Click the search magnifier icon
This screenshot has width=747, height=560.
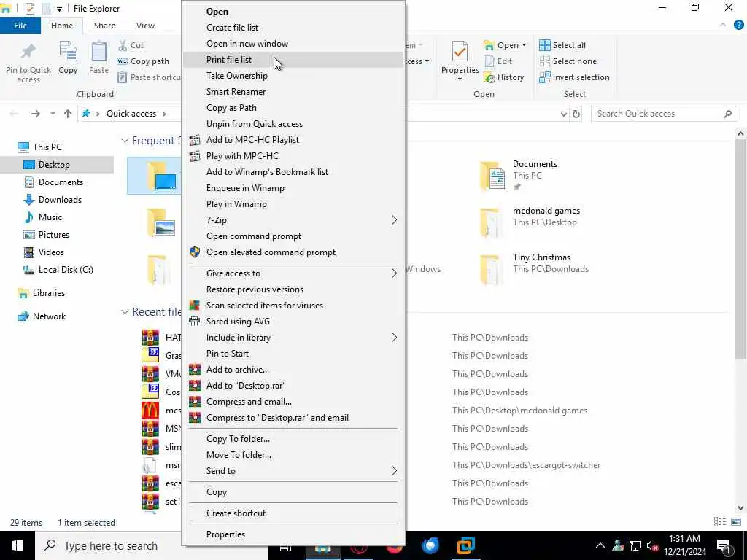pyautogui.click(x=727, y=114)
